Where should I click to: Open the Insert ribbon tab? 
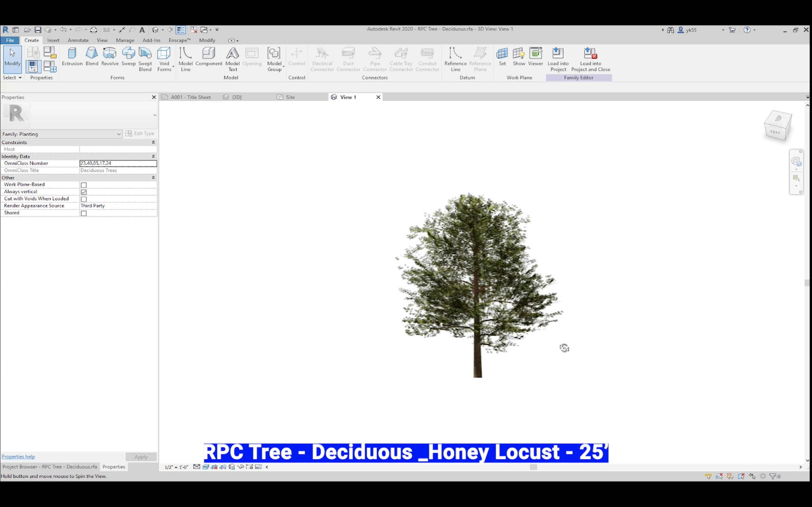click(53, 40)
